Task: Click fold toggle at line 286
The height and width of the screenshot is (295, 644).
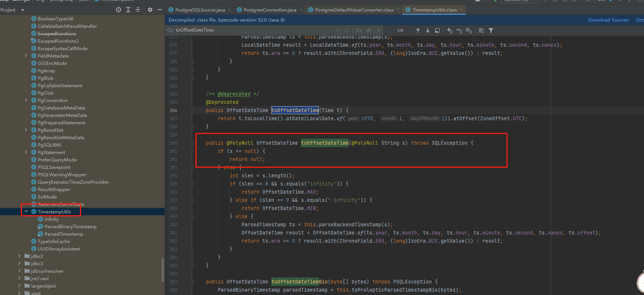Action: click(x=192, y=110)
